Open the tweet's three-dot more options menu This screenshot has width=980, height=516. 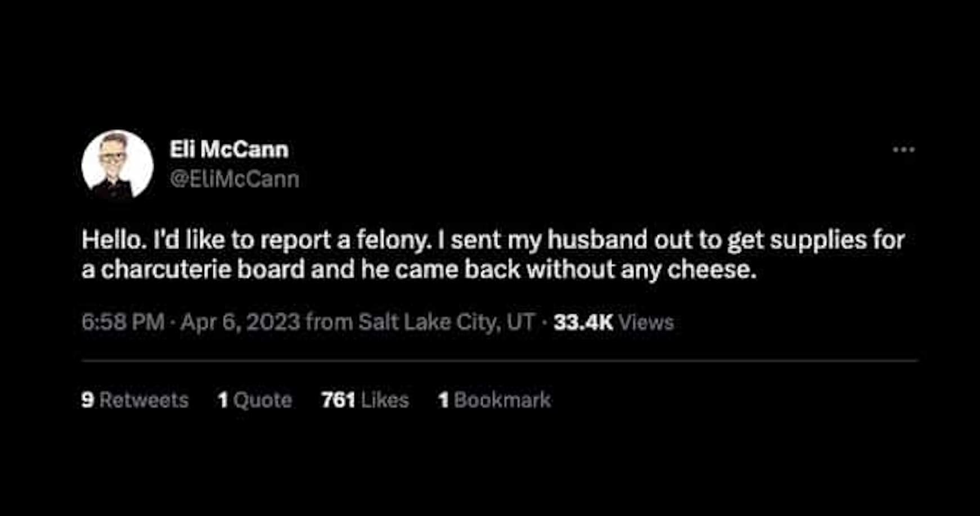pos(903,150)
